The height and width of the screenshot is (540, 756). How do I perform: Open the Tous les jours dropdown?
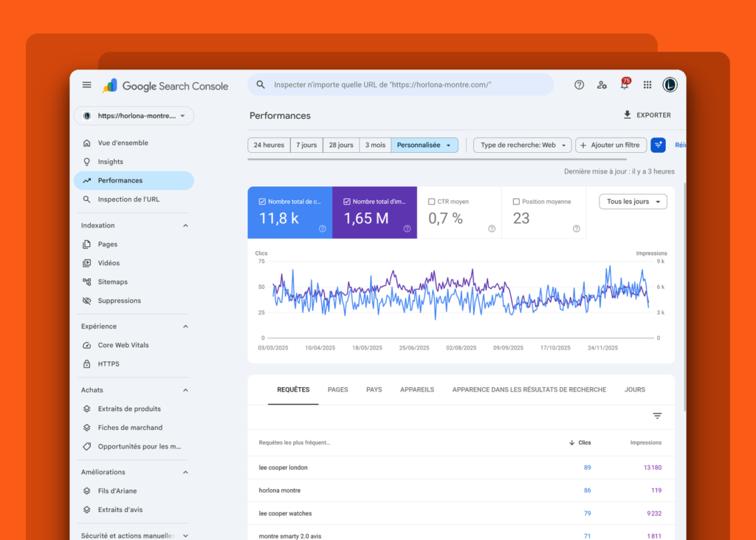click(633, 202)
